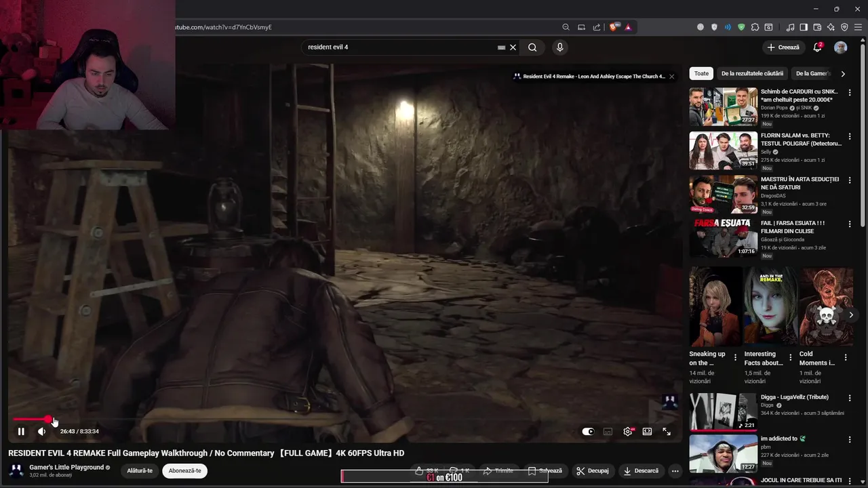
Task: Open 'Schimb de CARDURI cu SNIK' video thumbnail
Action: click(x=724, y=106)
